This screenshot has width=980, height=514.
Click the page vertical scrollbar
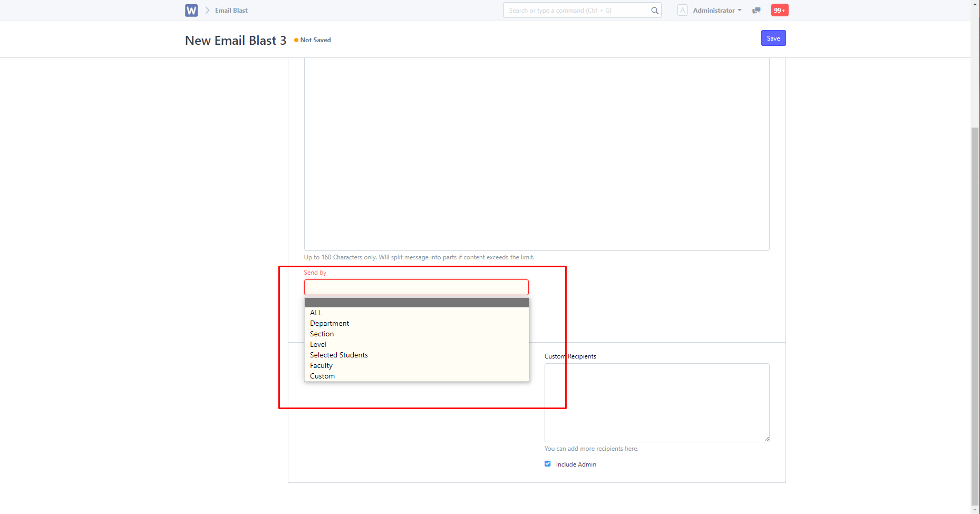(x=975, y=316)
